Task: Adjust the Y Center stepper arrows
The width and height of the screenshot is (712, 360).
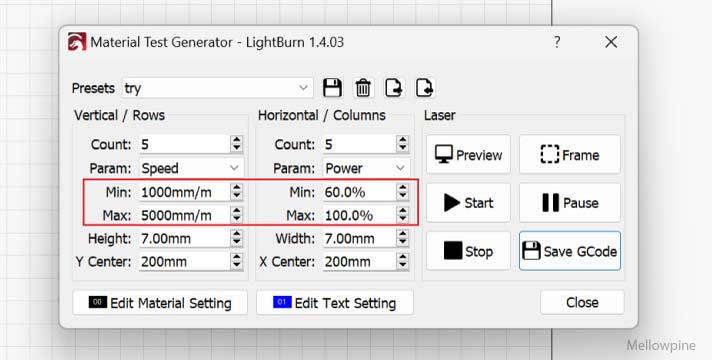Action: click(237, 261)
